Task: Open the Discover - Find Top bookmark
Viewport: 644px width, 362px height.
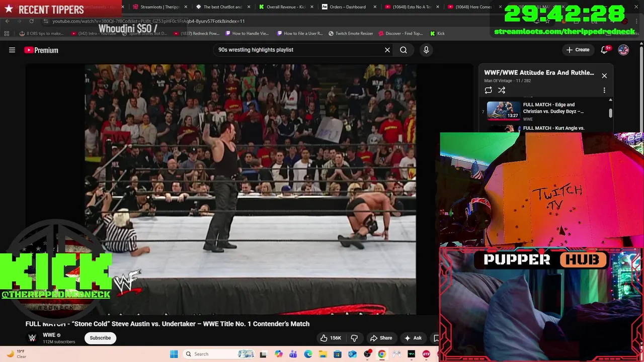Action: [x=400, y=34]
